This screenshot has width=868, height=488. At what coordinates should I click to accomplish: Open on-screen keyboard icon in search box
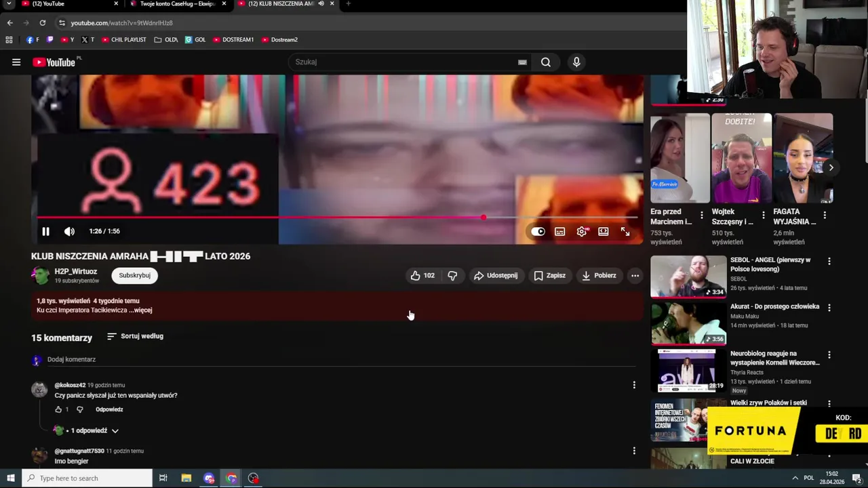(522, 62)
